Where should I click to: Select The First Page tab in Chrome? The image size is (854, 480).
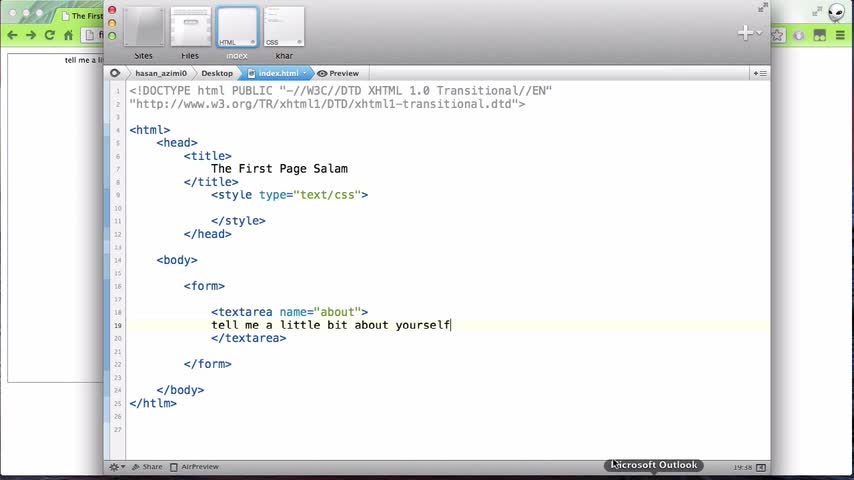82,16
